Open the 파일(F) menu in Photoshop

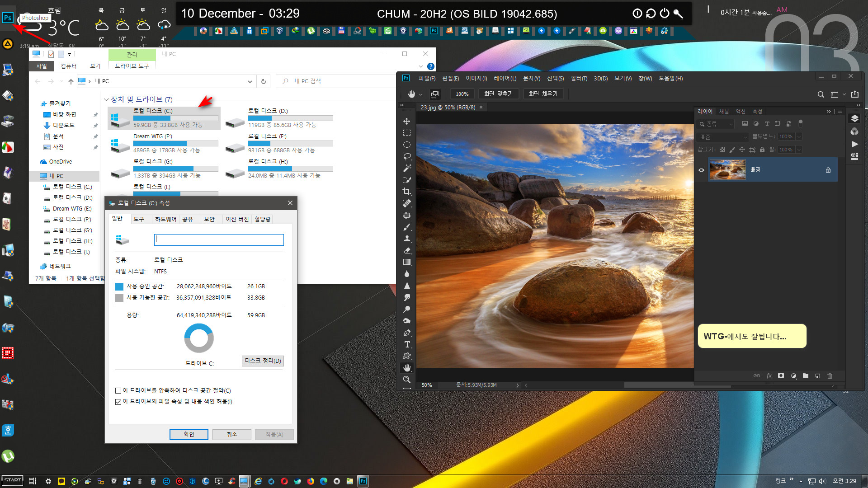pyautogui.click(x=427, y=78)
